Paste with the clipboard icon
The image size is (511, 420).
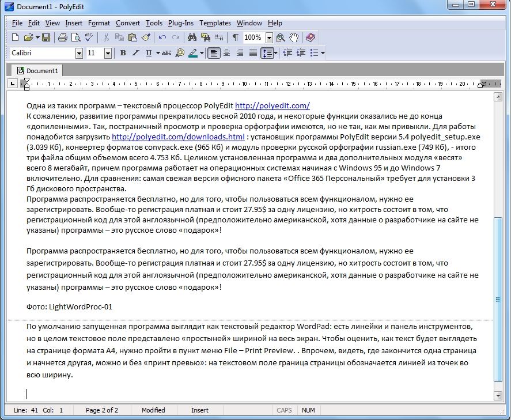132,37
